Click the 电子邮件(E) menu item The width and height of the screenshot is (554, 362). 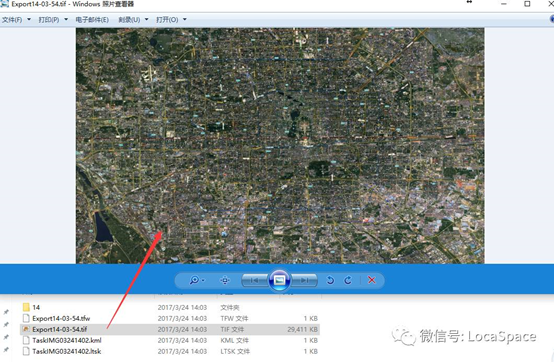coord(92,19)
